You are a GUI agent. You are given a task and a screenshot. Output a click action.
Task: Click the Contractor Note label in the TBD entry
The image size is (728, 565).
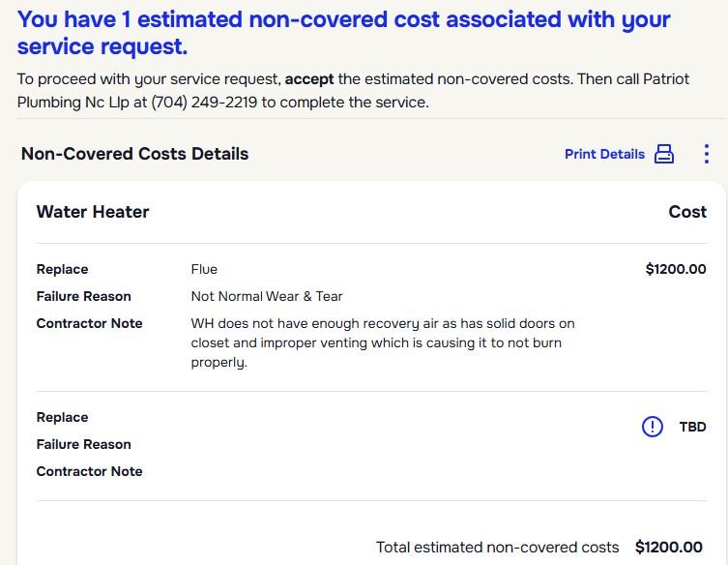pos(89,471)
